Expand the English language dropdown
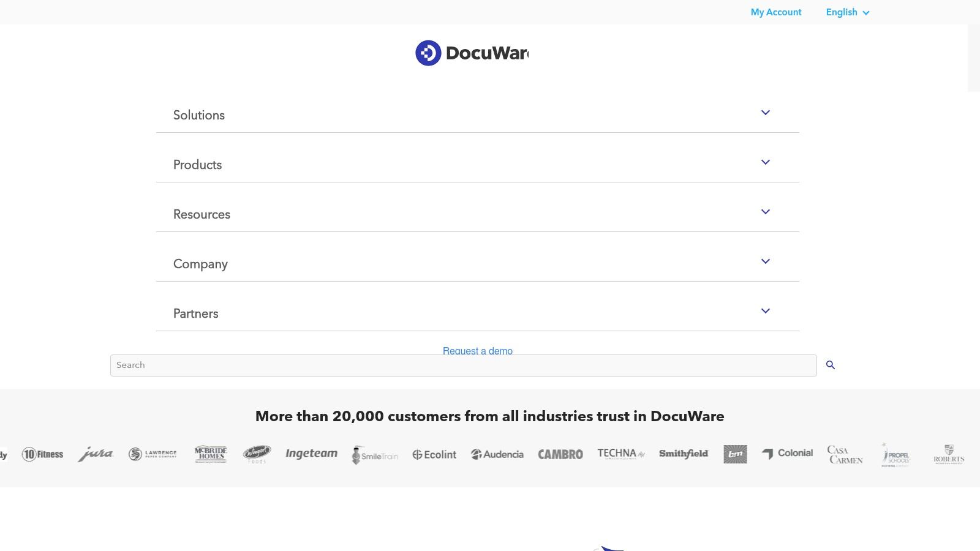This screenshot has height=551, width=980. tap(847, 12)
